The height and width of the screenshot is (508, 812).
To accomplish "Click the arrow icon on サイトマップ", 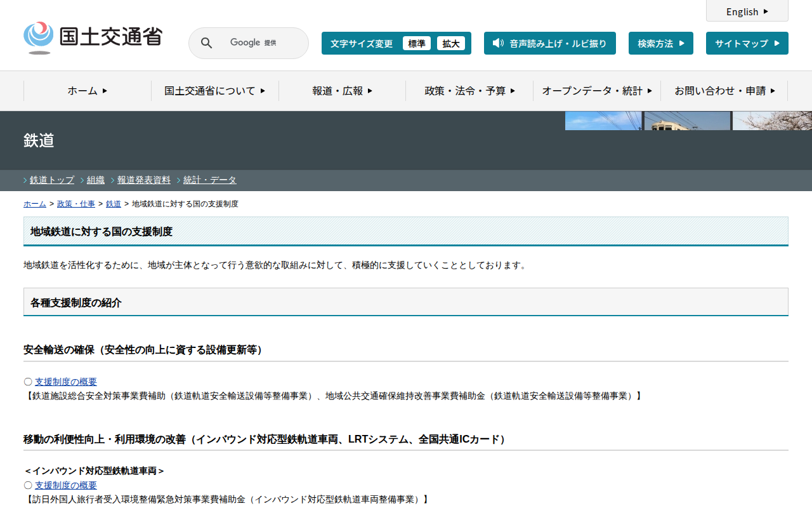I will (x=776, y=43).
